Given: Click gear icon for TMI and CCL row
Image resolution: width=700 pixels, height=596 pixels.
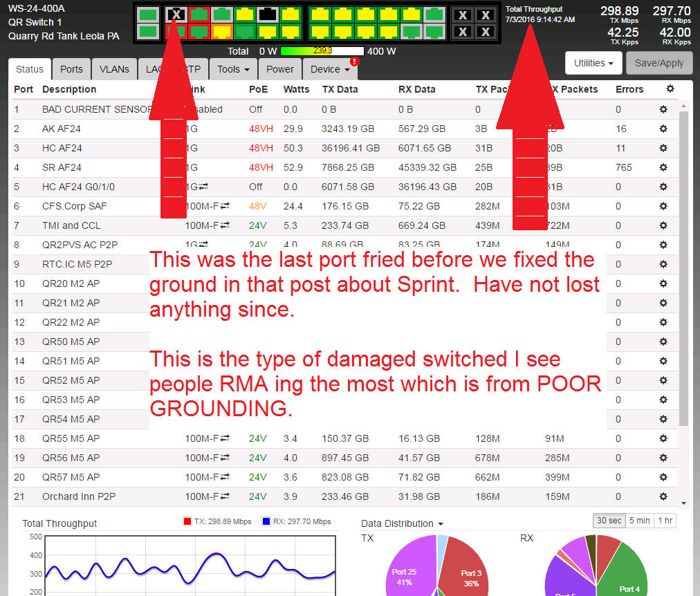Looking at the screenshot, I should tap(663, 225).
